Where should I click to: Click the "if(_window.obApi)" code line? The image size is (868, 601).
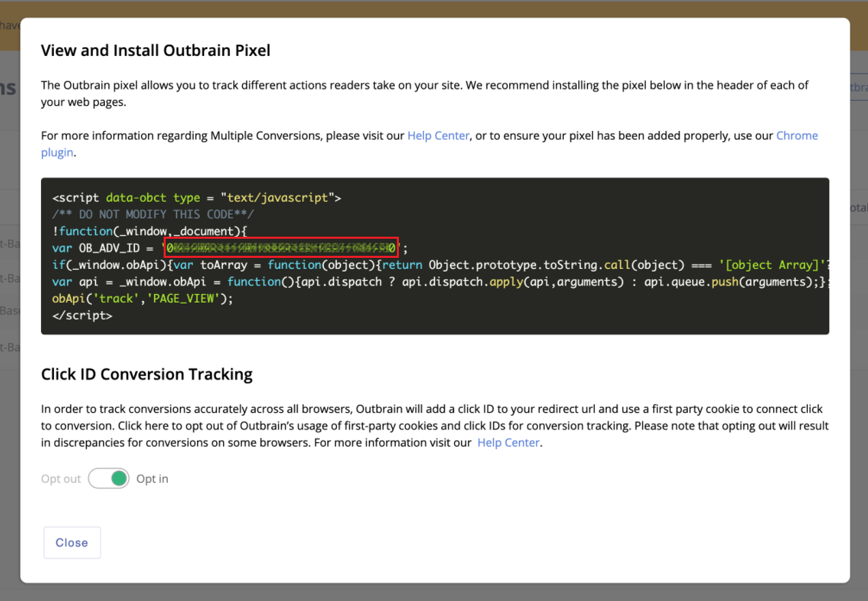tap(440, 265)
